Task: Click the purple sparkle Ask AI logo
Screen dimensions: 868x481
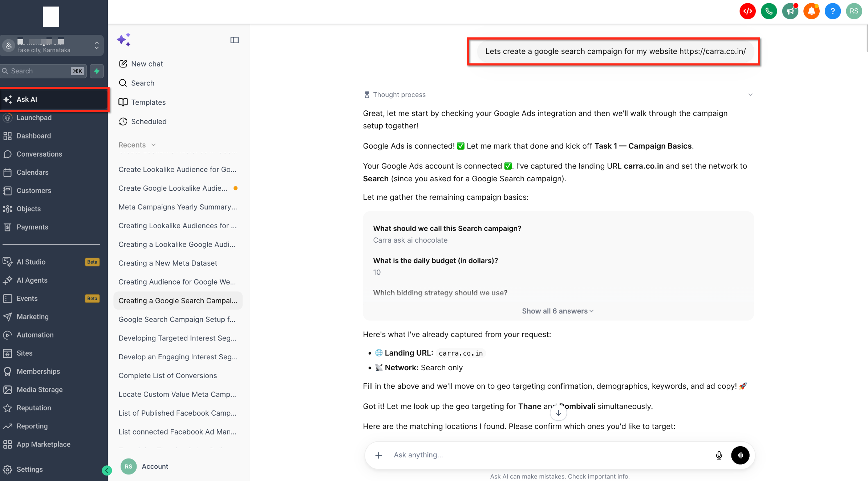Action: coord(124,40)
